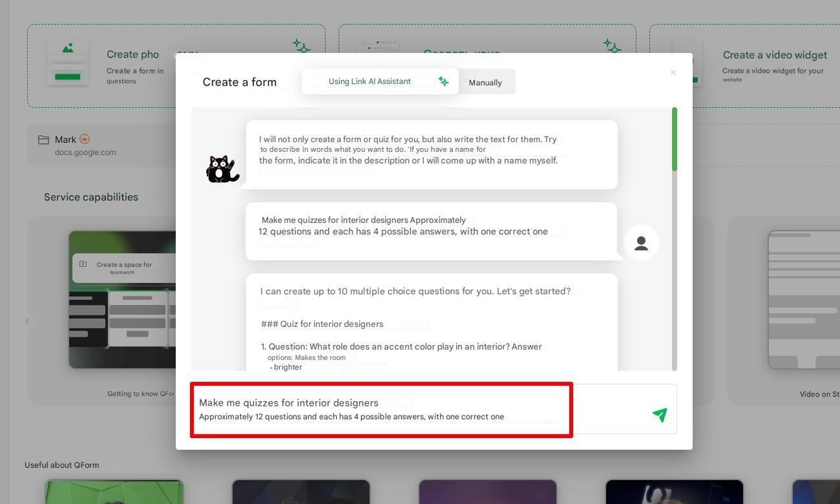Select the Using Link AI Assistant tab

tap(380, 81)
